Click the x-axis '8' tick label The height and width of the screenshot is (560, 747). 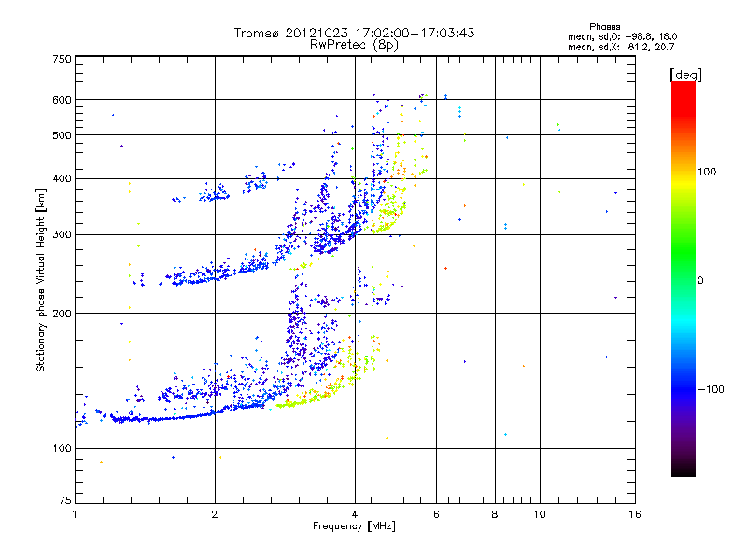pyautogui.click(x=495, y=514)
